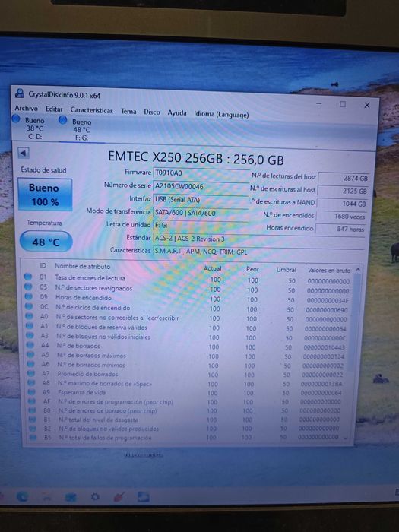The image size is (399, 532).
Task: Click status icon of attribute row B0
Action: (32, 410)
